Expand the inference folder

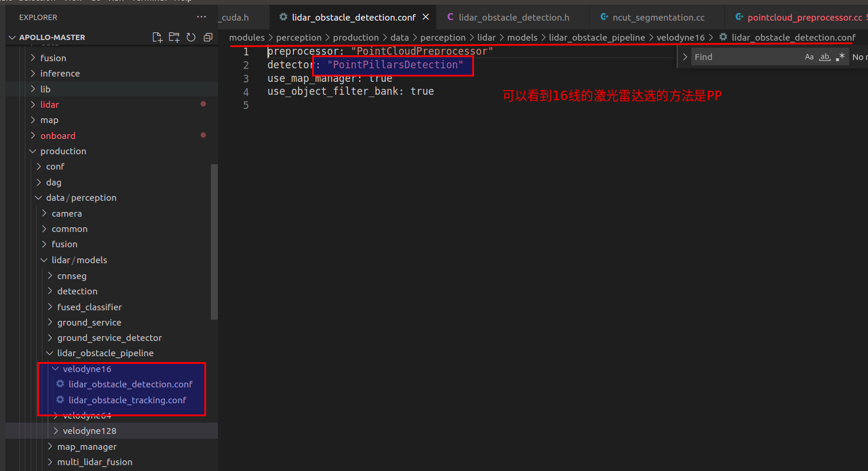coord(112,74)
